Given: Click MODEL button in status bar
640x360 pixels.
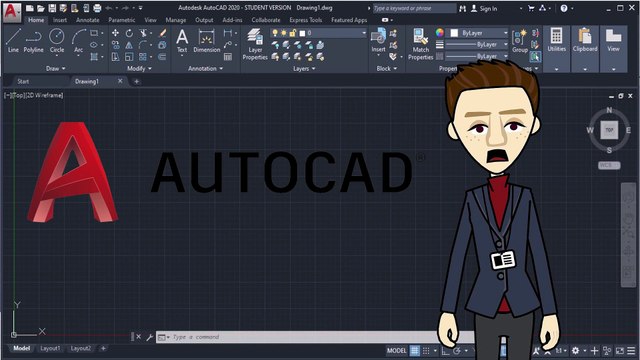Looking at the screenshot, I should [x=396, y=351].
